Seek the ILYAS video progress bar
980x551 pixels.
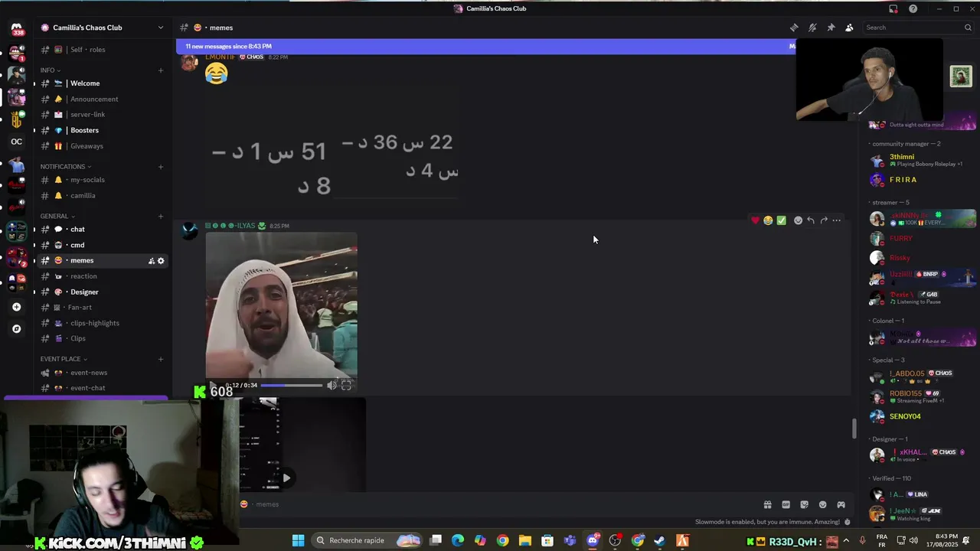(x=292, y=385)
